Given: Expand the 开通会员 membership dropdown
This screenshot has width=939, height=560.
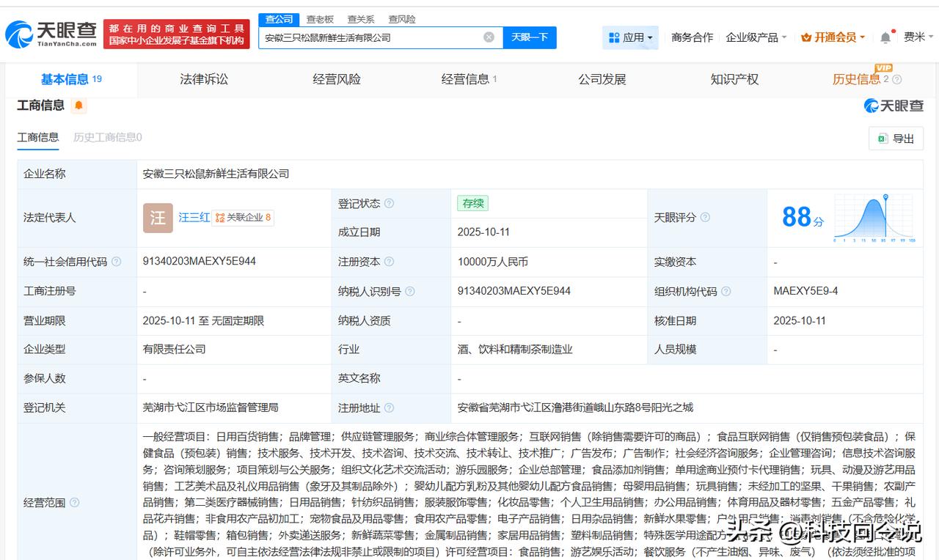Looking at the screenshot, I should [833, 37].
